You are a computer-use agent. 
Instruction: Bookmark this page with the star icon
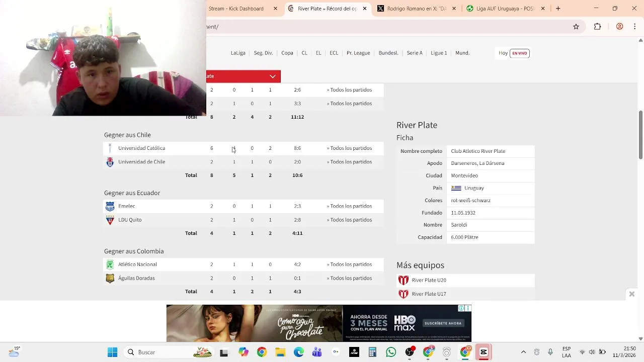(x=576, y=27)
